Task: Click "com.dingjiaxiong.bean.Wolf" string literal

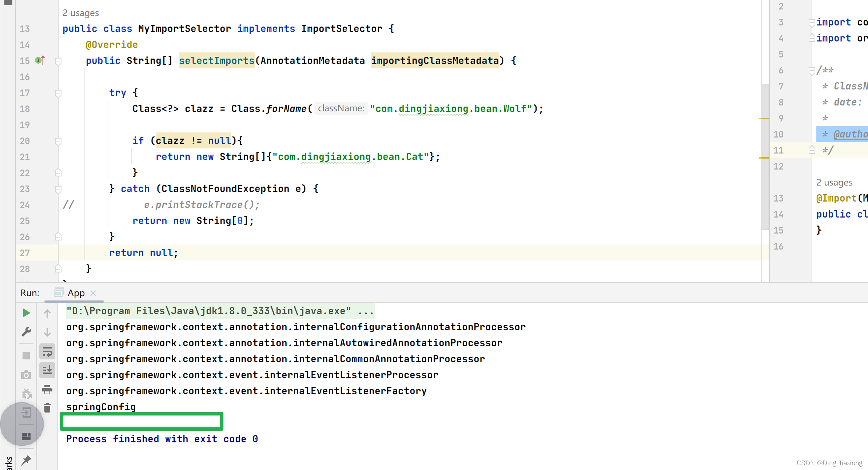Action: [451, 109]
